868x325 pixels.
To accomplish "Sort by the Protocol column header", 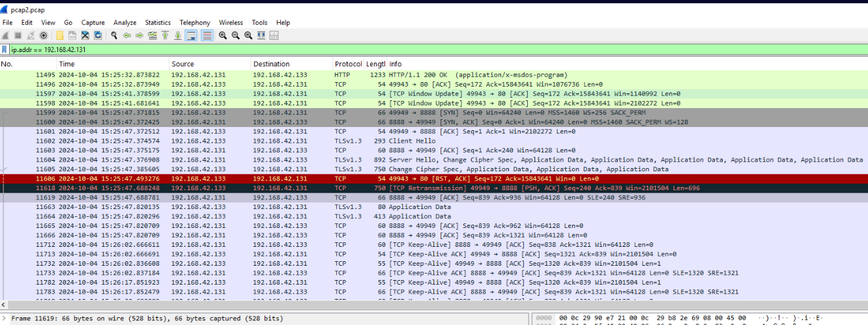I will click(348, 64).
